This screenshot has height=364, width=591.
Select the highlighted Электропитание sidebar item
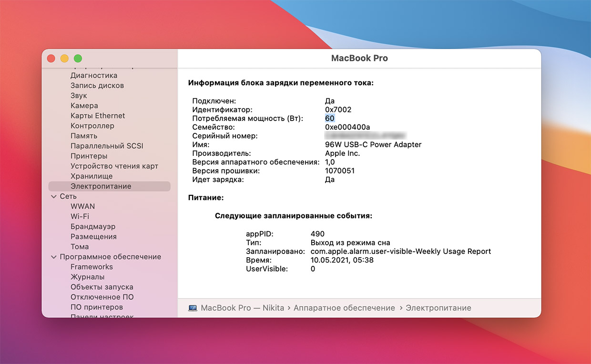point(109,186)
